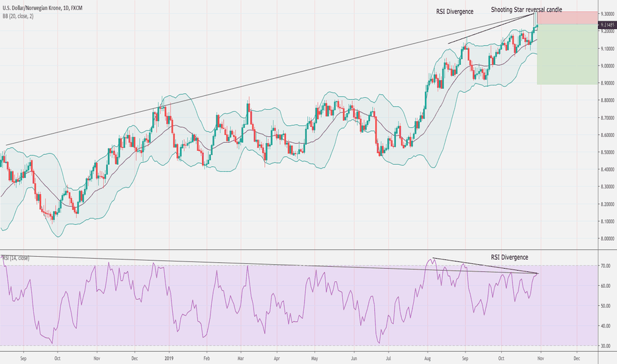Click the 30.00 level on RSI scale
Screen dimensions: 617x364
point(606,346)
